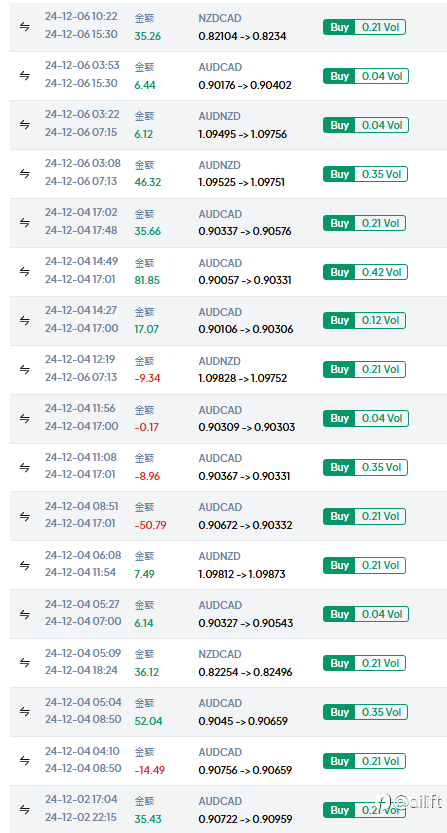Click Buy 0.12 Vol badge
Screen dimensions: 447x833
[x=364, y=320]
